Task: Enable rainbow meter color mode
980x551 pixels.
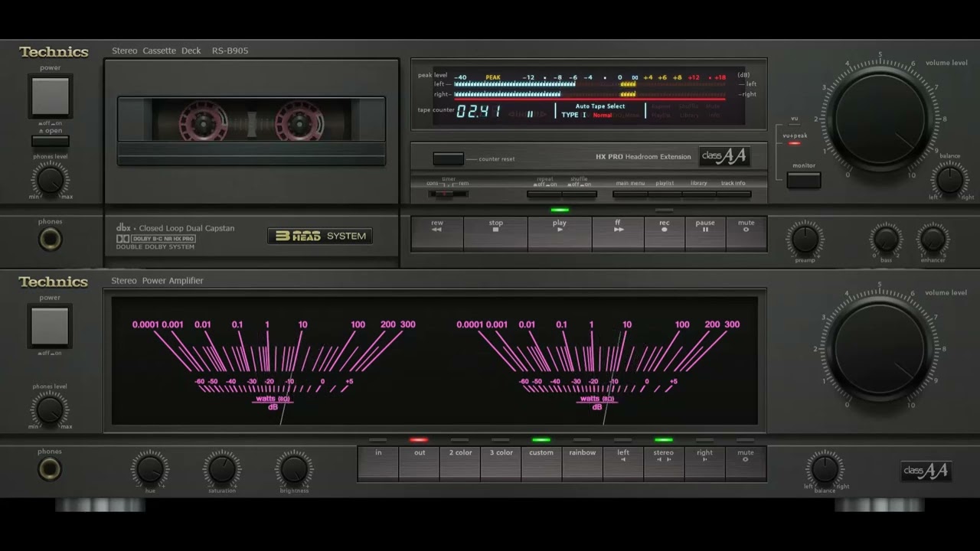Action: 582,463
